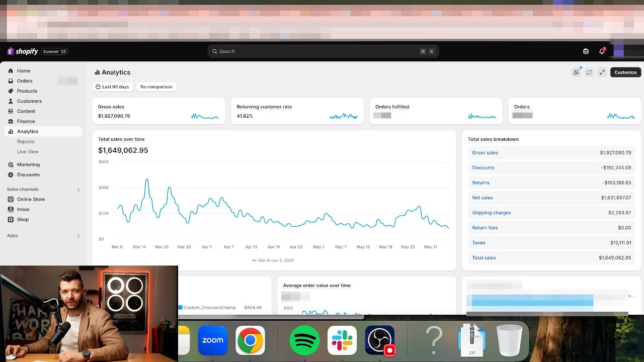Viewport: 644px width, 362px height.
Task: Click the notifications bell icon
Action: click(x=602, y=51)
